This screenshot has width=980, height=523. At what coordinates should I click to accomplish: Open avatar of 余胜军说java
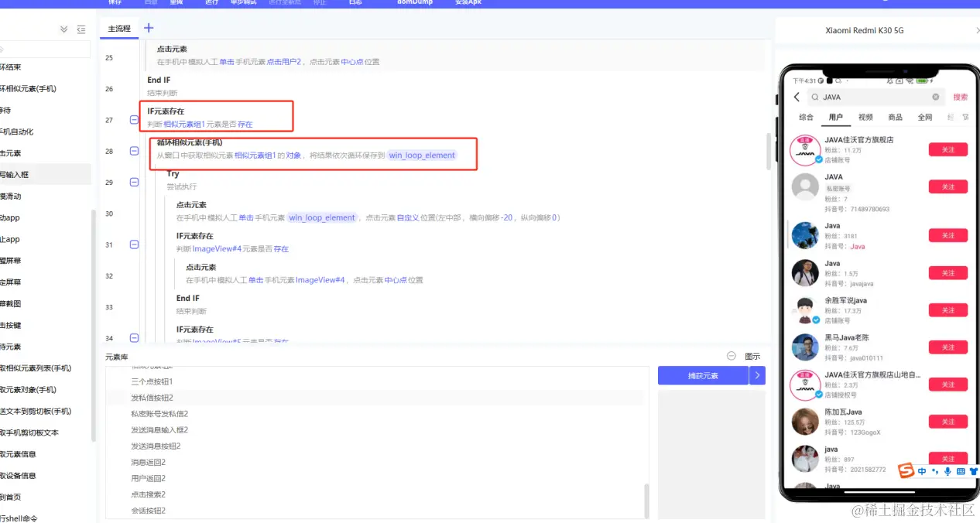(x=805, y=309)
